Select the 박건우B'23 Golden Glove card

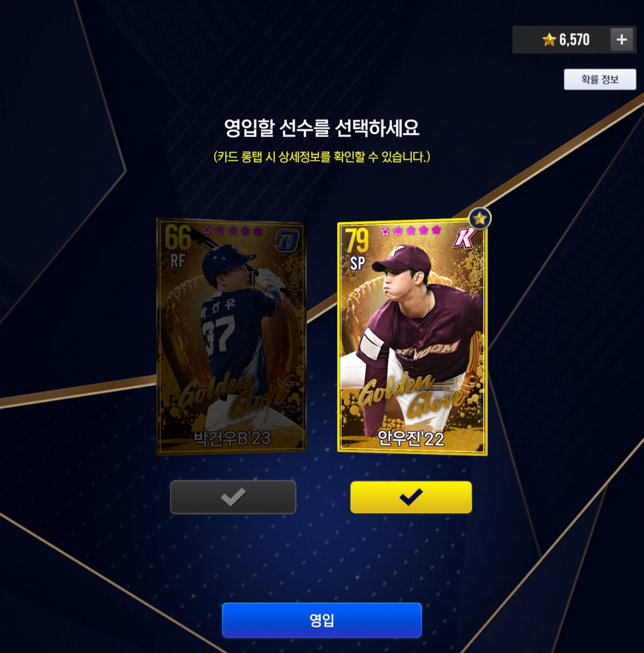tap(231, 336)
